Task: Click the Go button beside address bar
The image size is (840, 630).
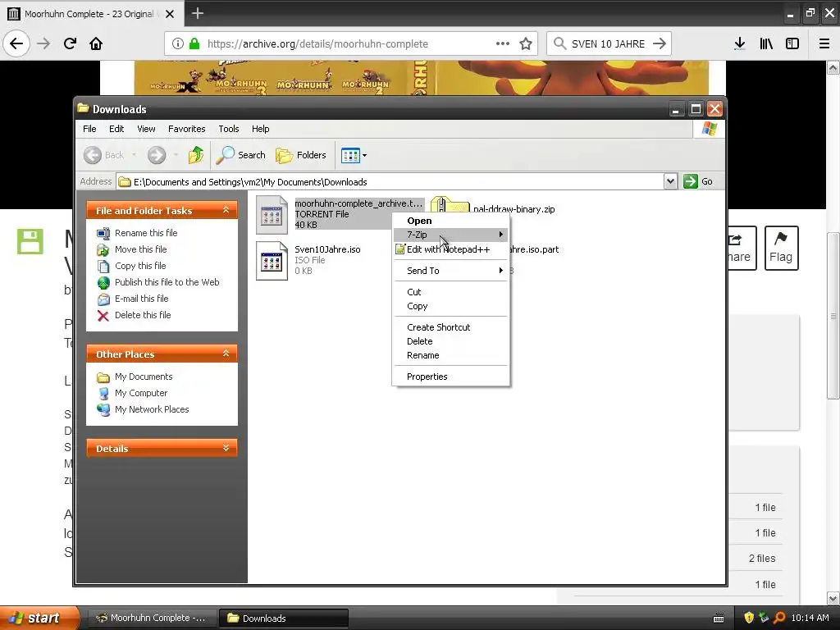Action: [x=698, y=181]
